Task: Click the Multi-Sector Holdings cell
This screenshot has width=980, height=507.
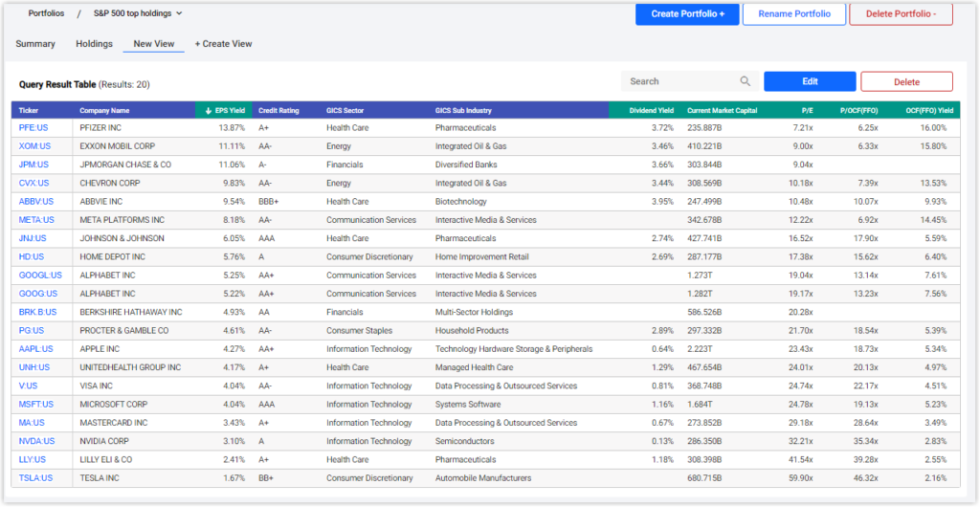Action: point(475,312)
